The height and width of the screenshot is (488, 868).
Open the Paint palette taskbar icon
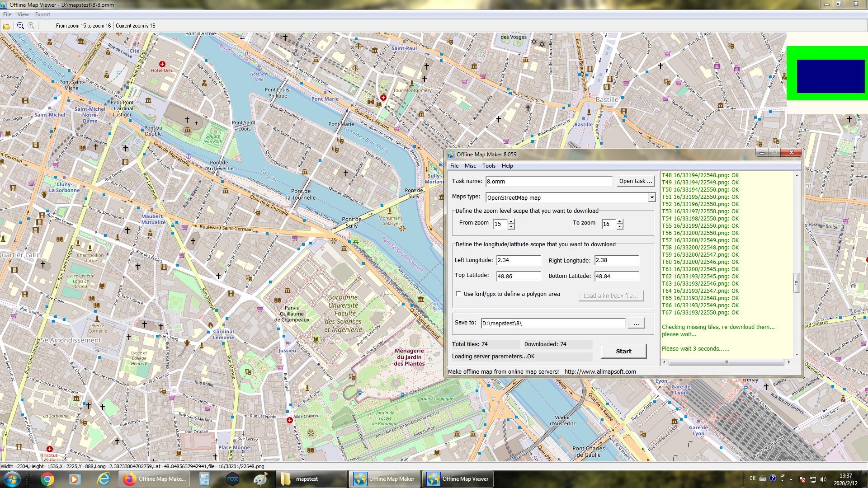(260, 479)
